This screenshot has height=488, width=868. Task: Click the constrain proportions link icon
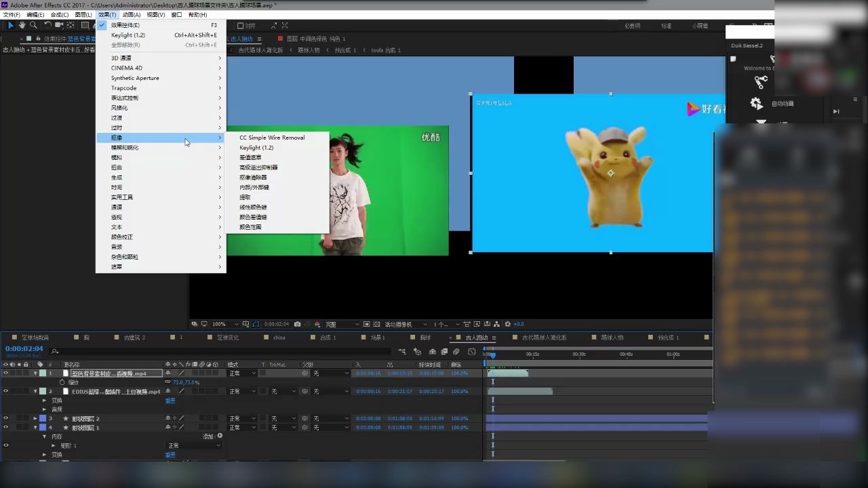point(167,382)
